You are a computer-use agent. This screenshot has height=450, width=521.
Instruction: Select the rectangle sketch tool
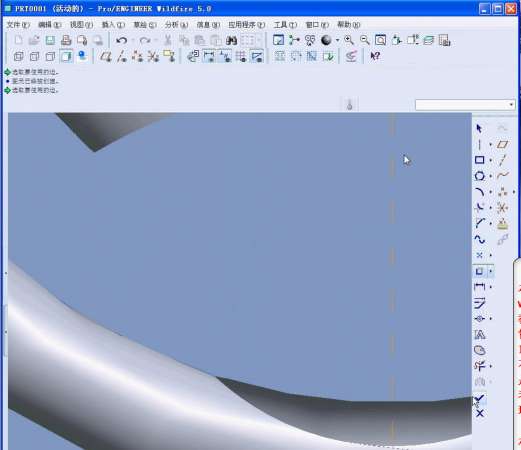(479, 160)
